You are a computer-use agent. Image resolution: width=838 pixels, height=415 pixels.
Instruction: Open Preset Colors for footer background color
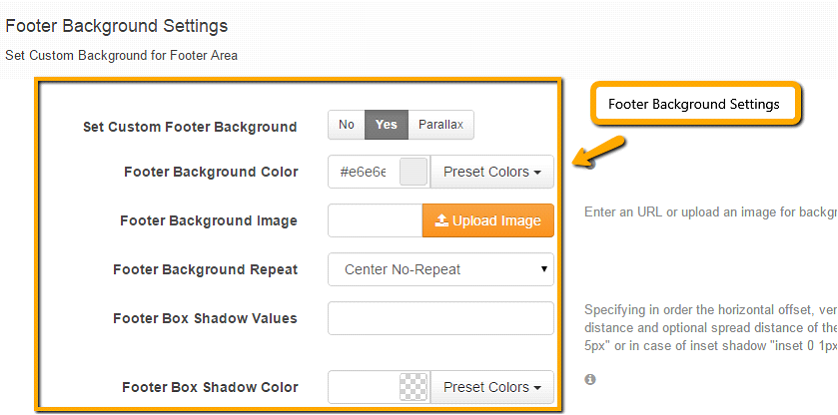pyautogui.click(x=492, y=172)
